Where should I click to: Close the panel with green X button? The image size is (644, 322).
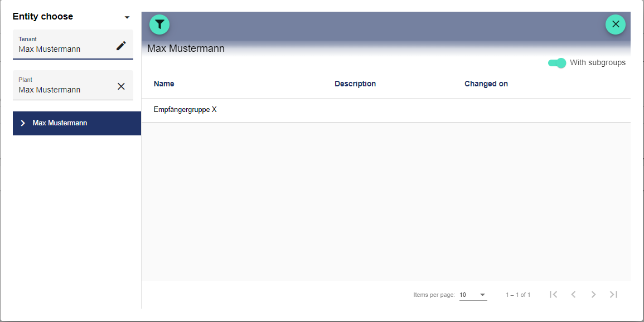pyautogui.click(x=616, y=25)
